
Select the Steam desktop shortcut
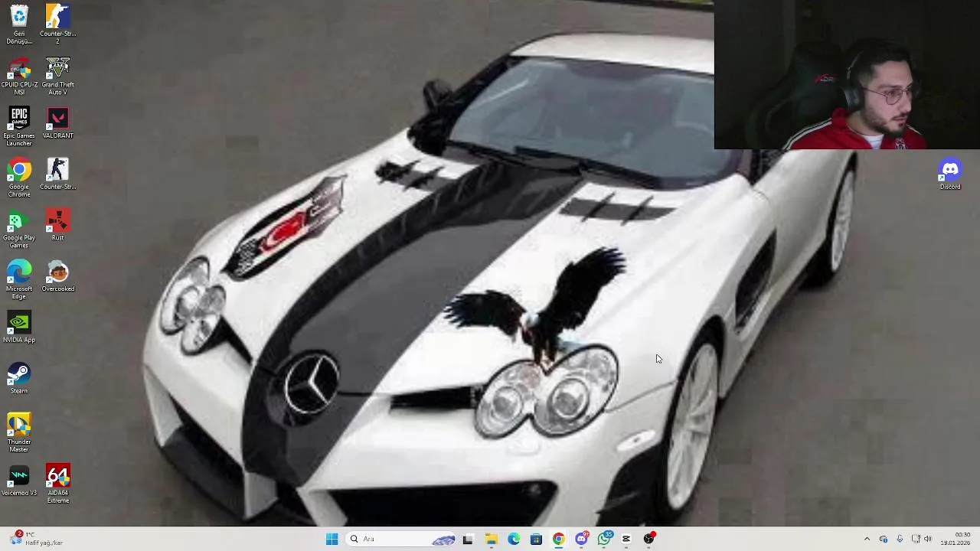(19, 378)
